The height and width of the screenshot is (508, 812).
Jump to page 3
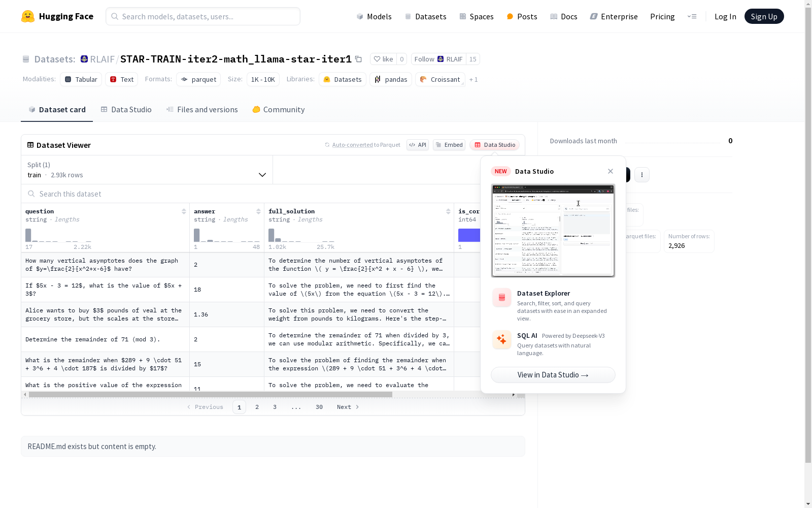coord(275,407)
